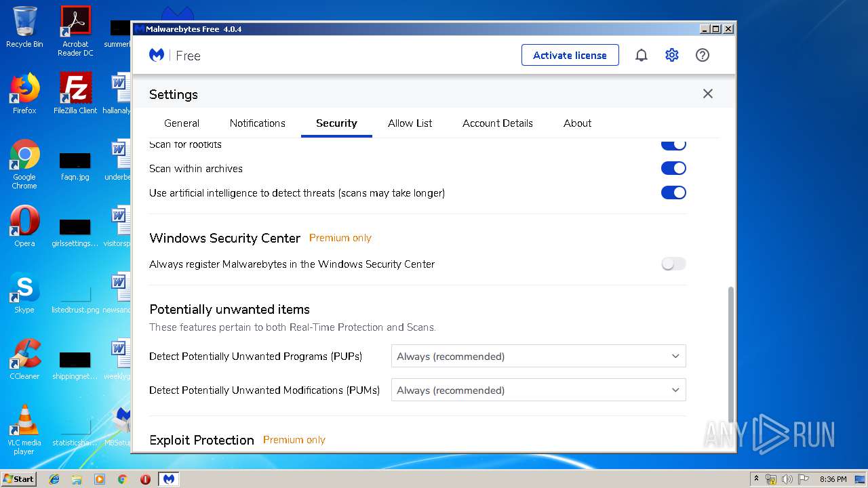Open Skype desktop shortcut
The width and height of the screenshot is (868, 488).
pyautogui.click(x=24, y=293)
